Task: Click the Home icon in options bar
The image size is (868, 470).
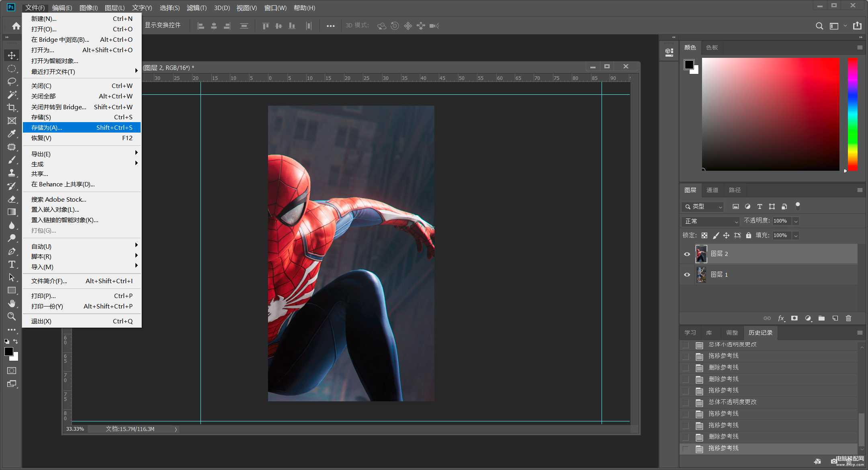Action: pyautogui.click(x=16, y=26)
